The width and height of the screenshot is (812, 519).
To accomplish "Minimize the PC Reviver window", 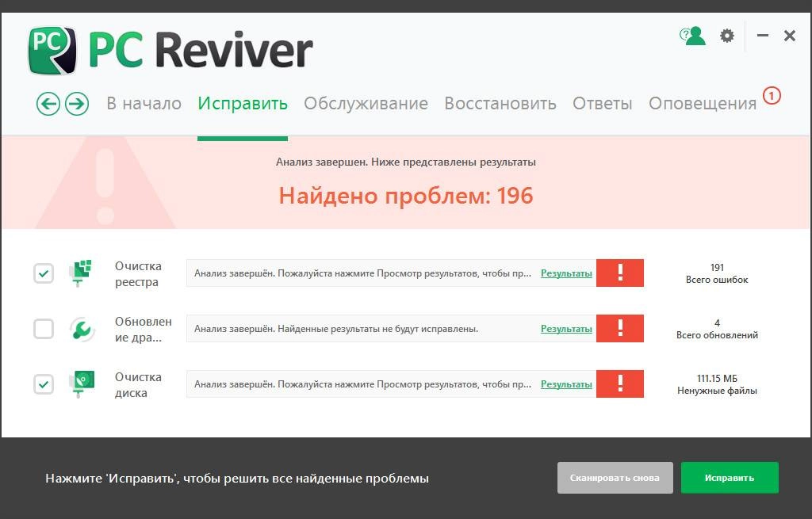I will click(x=762, y=36).
